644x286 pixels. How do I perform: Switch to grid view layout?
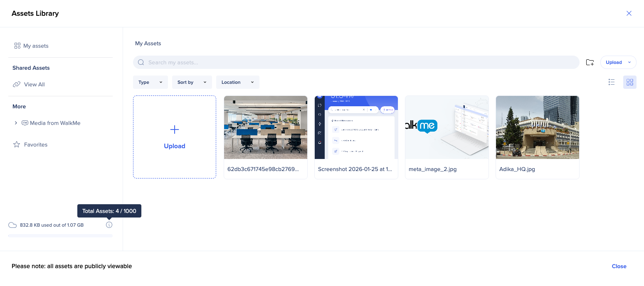(x=629, y=82)
